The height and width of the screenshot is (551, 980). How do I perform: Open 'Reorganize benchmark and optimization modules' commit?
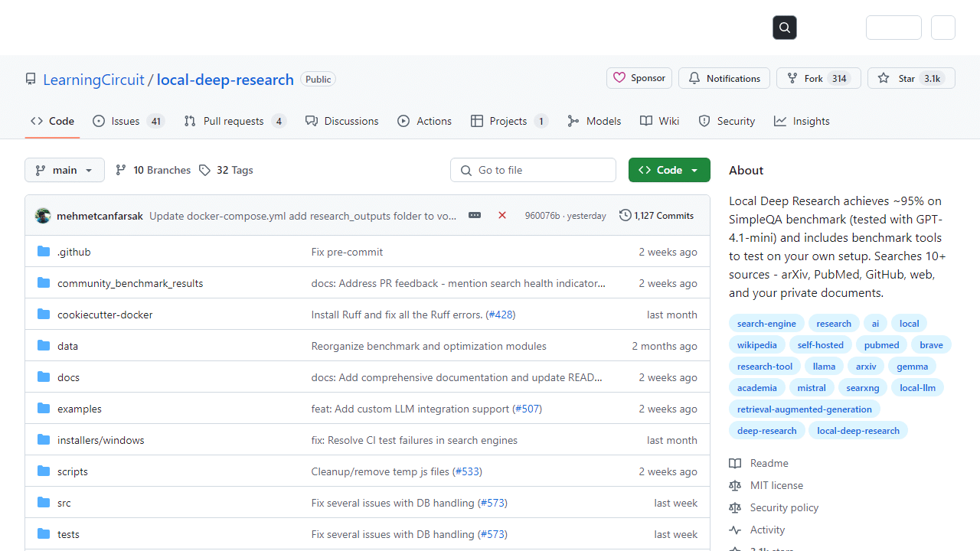point(429,346)
